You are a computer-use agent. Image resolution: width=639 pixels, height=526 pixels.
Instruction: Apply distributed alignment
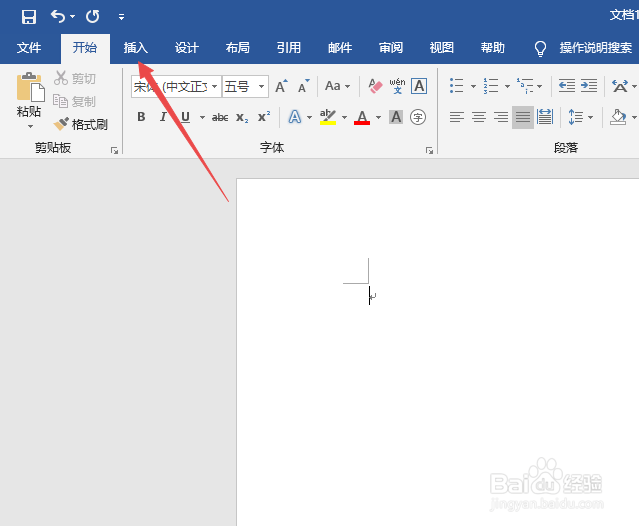(545, 117)
